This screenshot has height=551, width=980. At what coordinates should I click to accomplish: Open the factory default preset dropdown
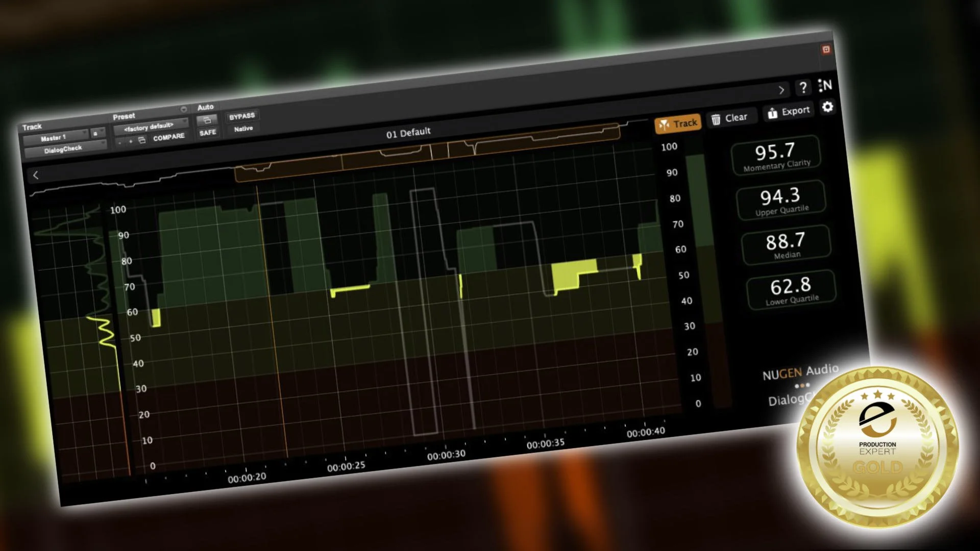point(151,126)
